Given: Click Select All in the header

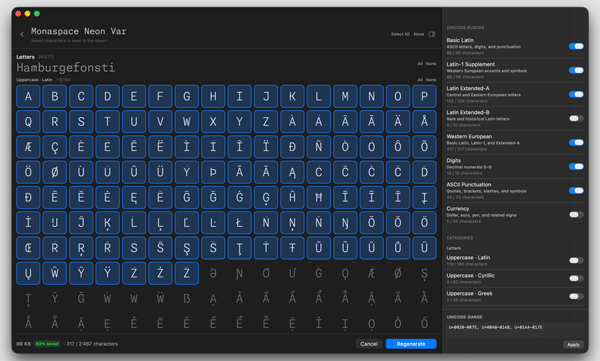Looking at the screenshot, I should [400, 34].
